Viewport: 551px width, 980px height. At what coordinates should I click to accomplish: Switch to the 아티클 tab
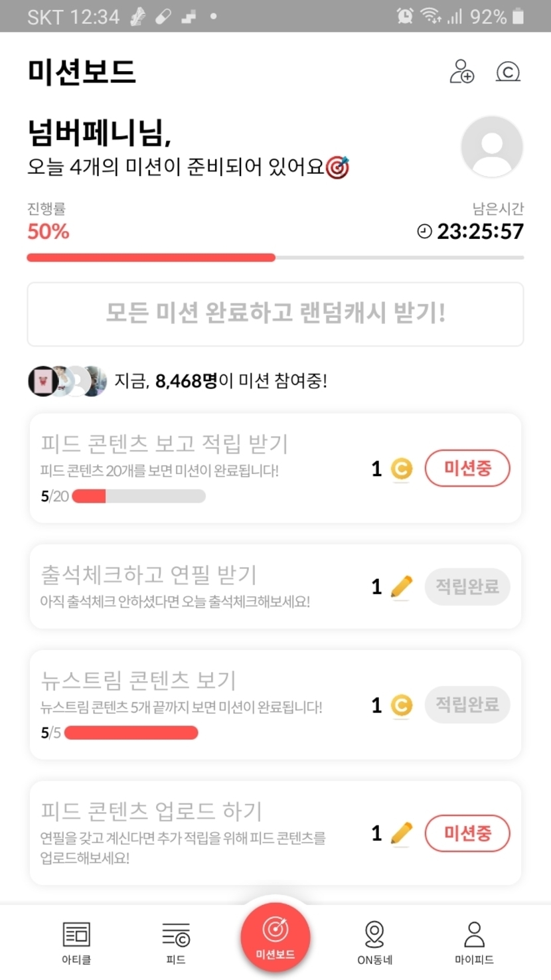[x=76, y=941]
